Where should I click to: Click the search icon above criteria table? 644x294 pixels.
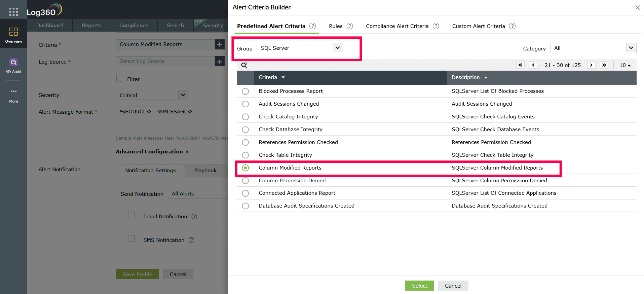(244, 65)
